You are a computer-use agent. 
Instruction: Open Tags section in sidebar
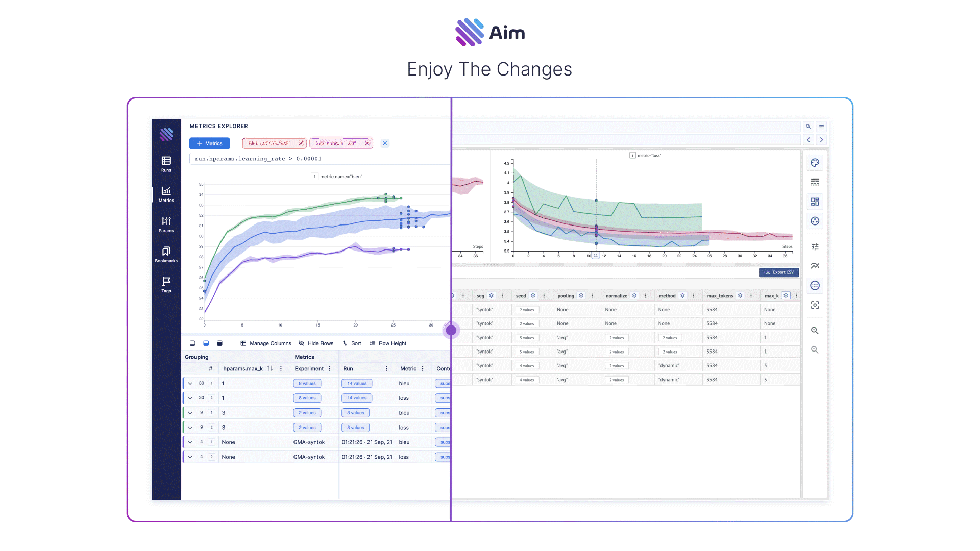[x=166, y=284]
